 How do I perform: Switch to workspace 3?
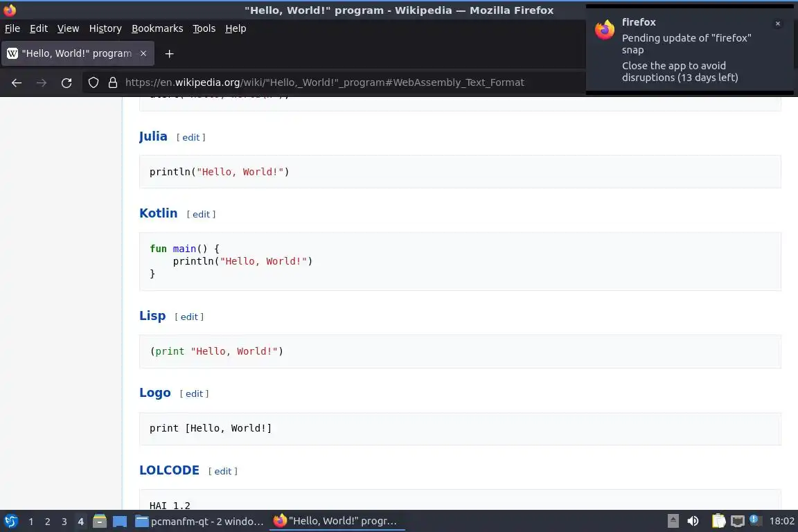coord(64,522)
